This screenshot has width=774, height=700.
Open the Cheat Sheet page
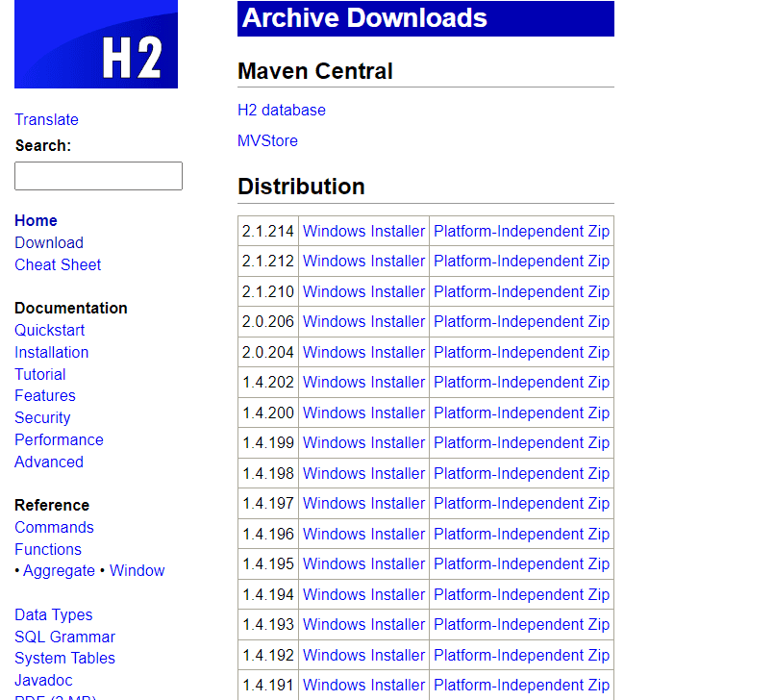click(58, 264)
